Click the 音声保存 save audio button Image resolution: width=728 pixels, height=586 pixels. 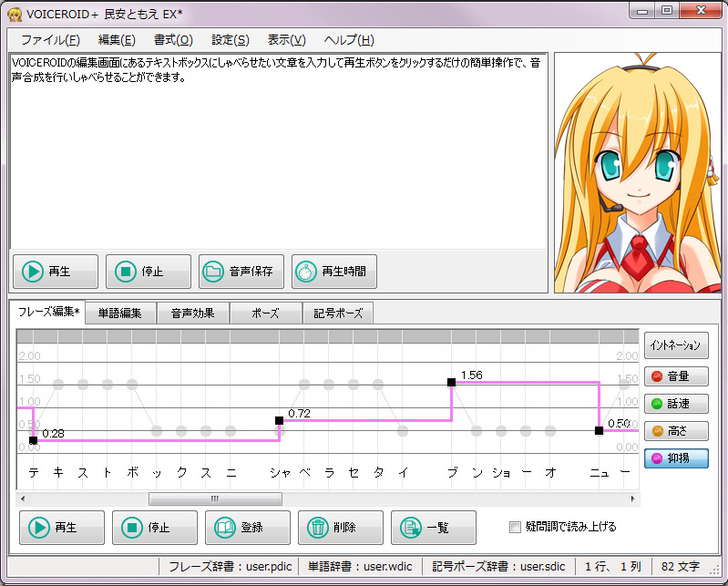241,272
